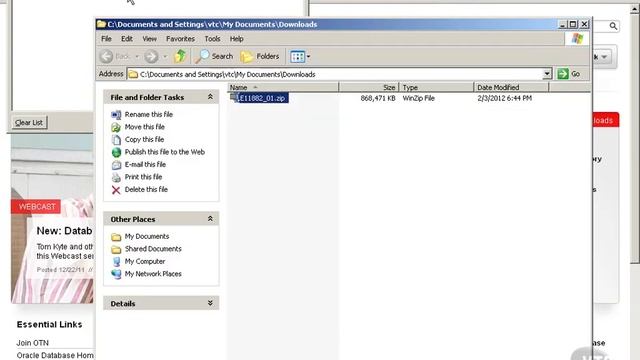Click the 2/3/2012 6:44 PM date cell
Image resolution: width=640 pixels, height=360 pixels.
(504, 98)
